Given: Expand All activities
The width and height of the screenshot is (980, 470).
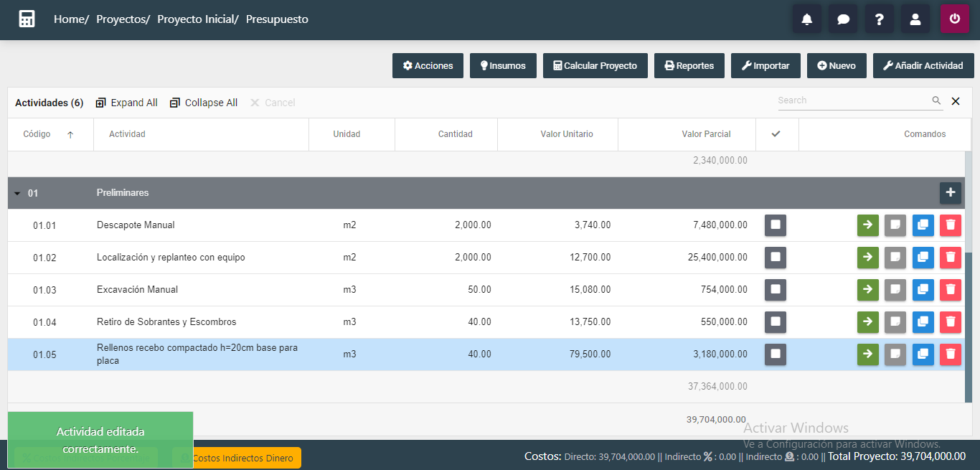Looking at the screenshot, I should (126, 103).
